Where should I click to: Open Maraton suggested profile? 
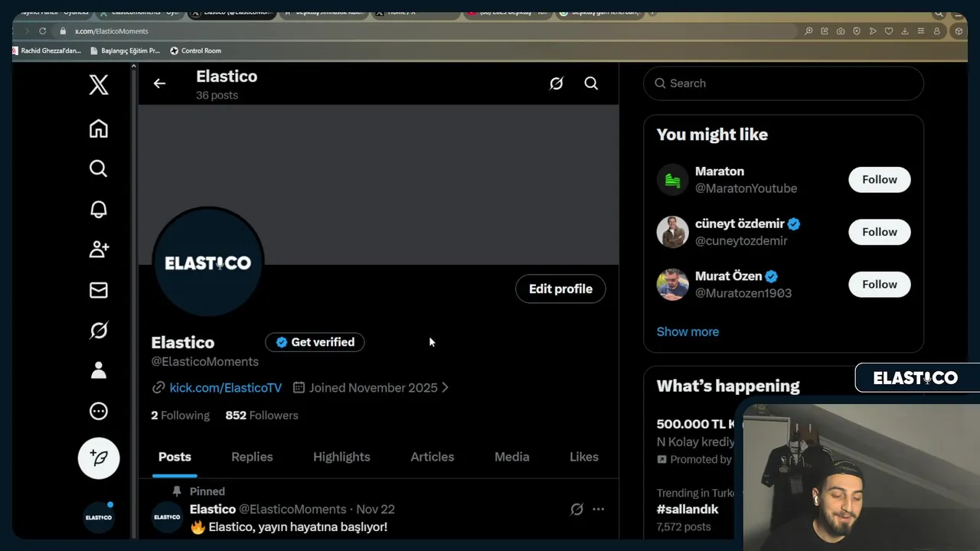[x=720, y=171]
